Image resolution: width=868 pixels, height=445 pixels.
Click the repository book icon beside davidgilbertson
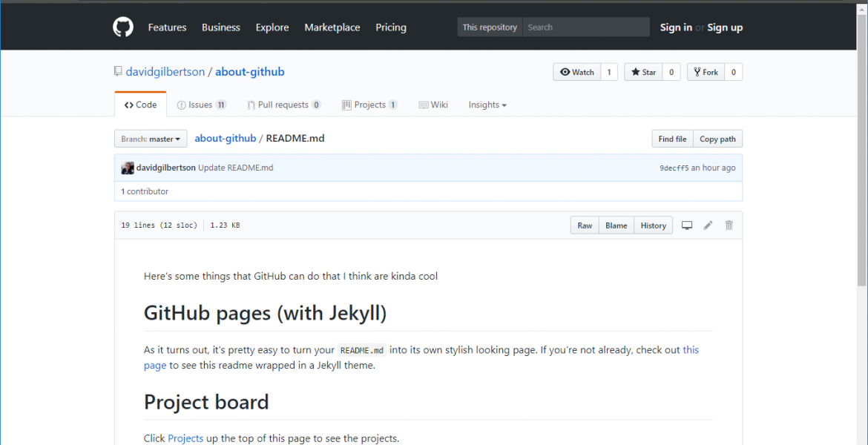point(118,71)
